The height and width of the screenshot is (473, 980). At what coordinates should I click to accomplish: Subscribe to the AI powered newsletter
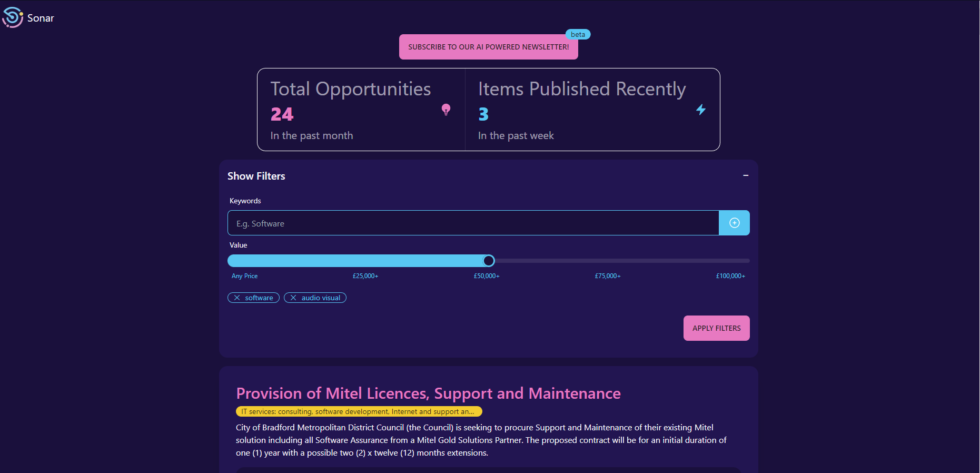[488, 47]
